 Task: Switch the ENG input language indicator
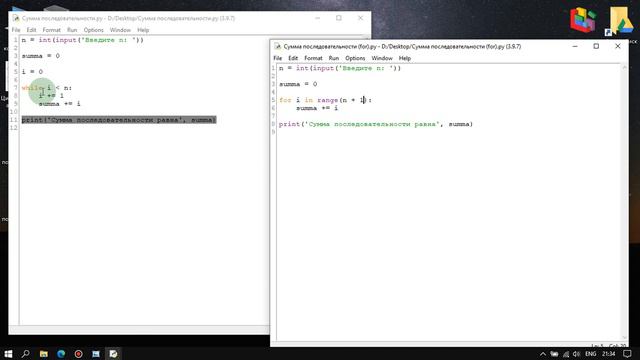pyautogui.click(x=591, y=354)
